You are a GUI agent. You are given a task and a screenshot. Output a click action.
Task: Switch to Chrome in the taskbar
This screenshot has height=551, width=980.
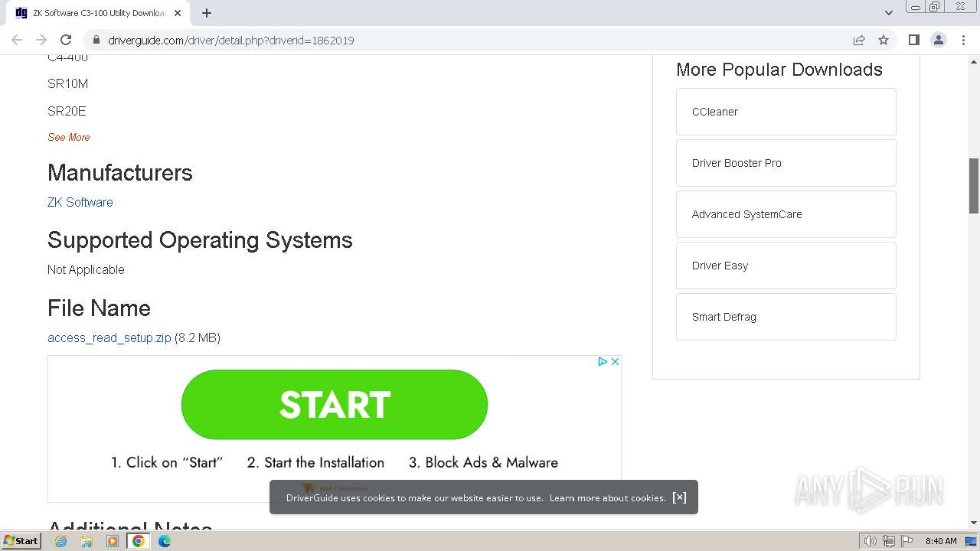click(139, 541)
